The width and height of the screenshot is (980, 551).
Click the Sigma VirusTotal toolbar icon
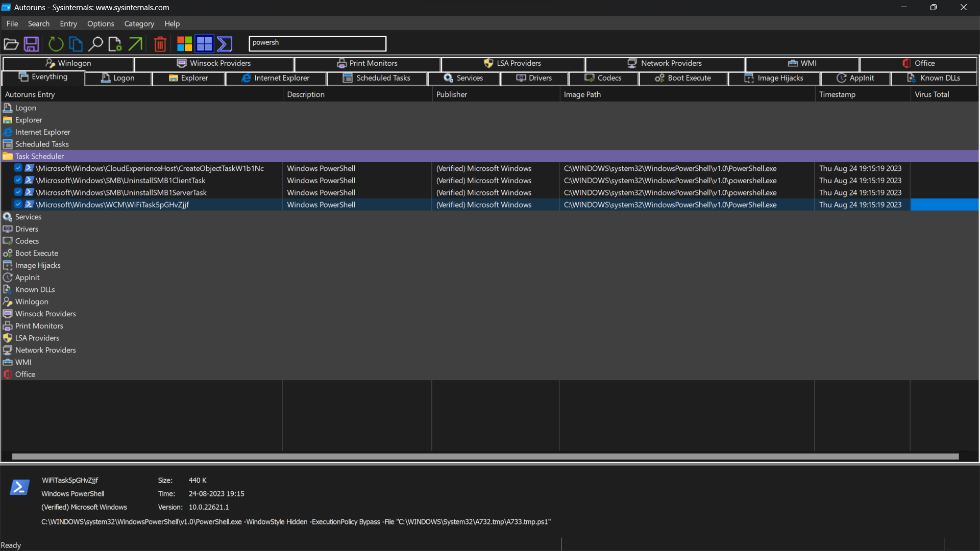point(225,44)
